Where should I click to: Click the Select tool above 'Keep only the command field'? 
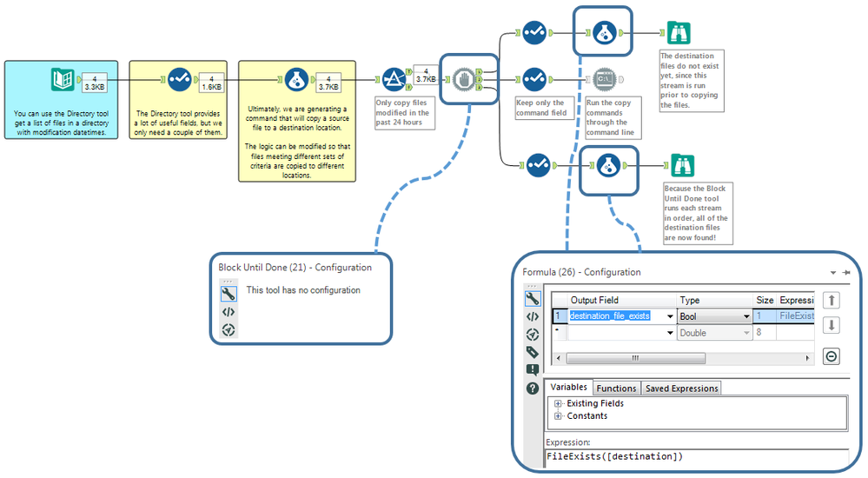pos(534,79)
